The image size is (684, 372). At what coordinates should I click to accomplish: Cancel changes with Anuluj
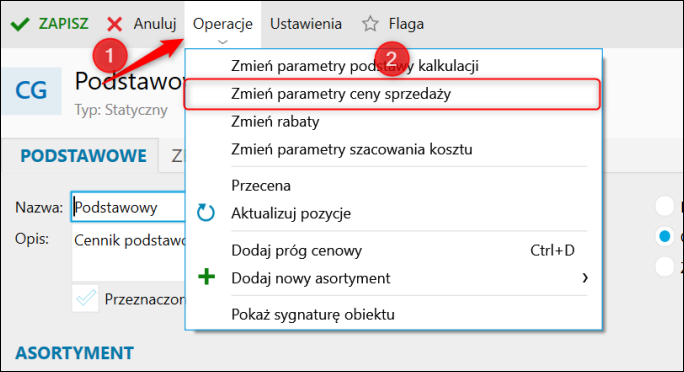coord(142,24)
